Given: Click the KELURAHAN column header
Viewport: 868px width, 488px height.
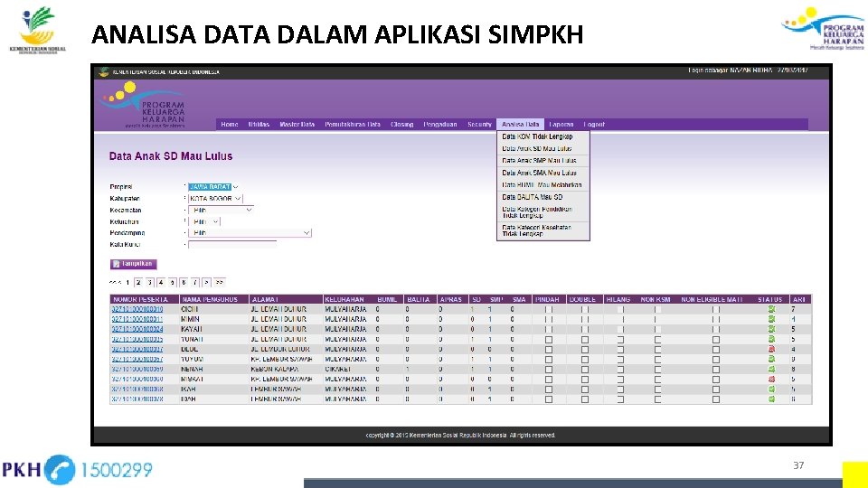Looking at the screenshot, I should tap(344, 299).
